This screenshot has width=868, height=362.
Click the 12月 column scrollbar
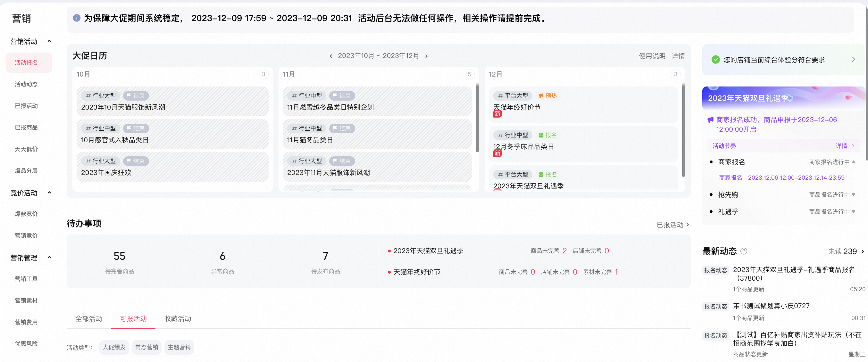click(683, 130)
